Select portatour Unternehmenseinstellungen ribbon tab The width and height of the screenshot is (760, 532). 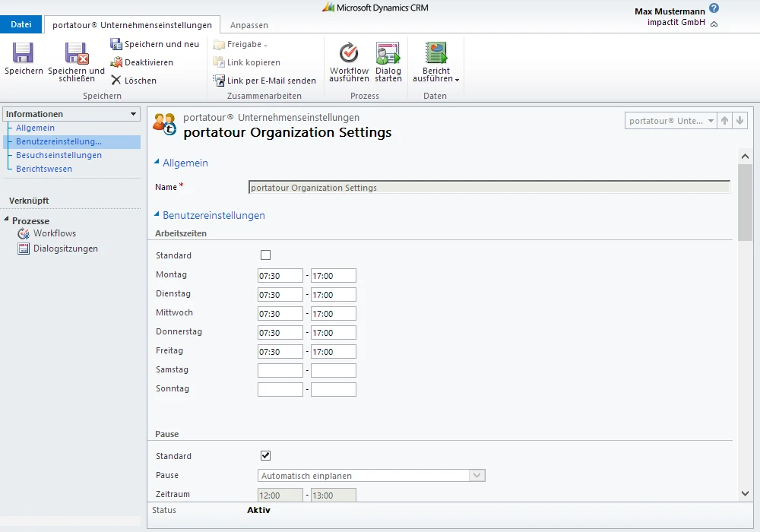coord(131,25)
